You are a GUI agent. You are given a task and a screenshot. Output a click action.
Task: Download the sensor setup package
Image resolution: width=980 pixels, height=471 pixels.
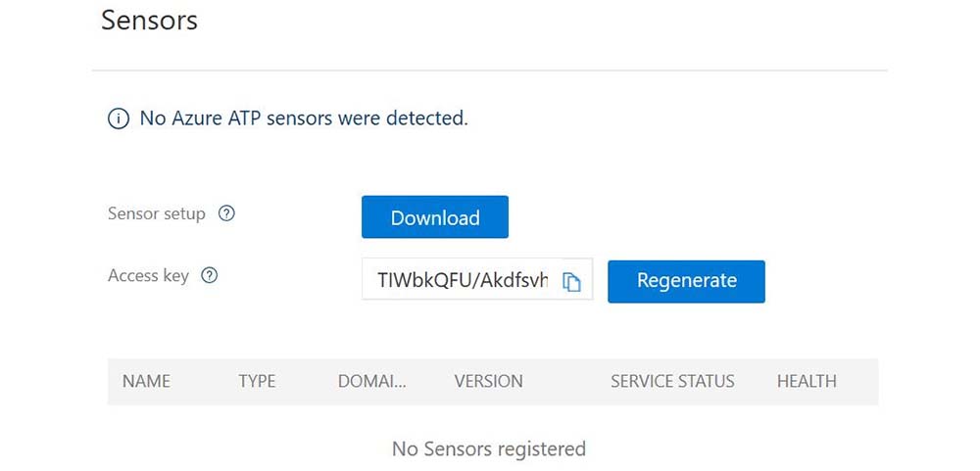(x=435, y=217)
